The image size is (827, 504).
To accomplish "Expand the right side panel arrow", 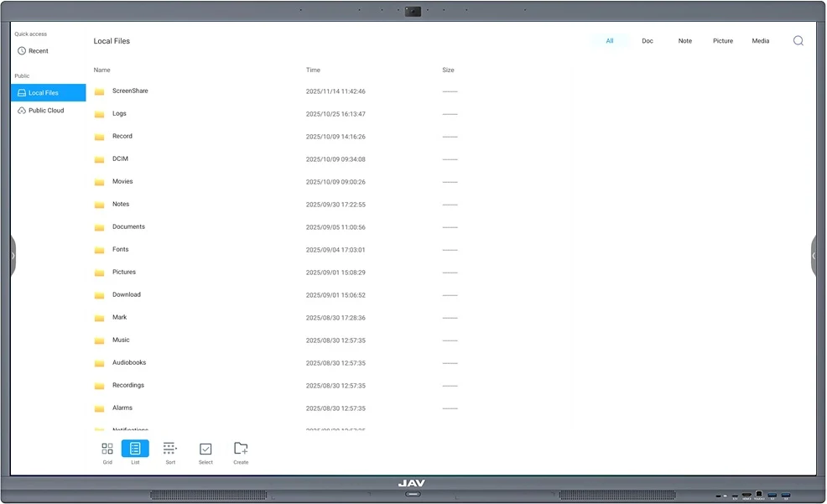I will (x=814, y=256).
